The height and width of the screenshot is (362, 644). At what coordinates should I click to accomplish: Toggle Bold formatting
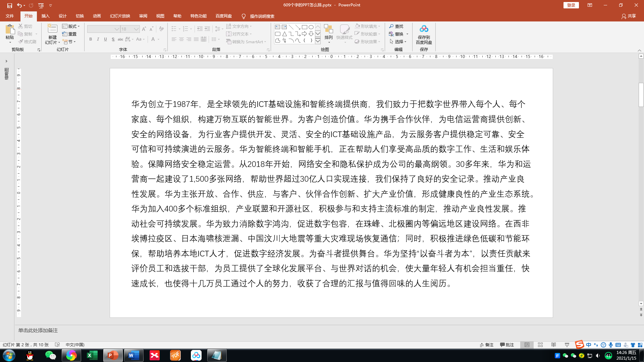[91, 39]
